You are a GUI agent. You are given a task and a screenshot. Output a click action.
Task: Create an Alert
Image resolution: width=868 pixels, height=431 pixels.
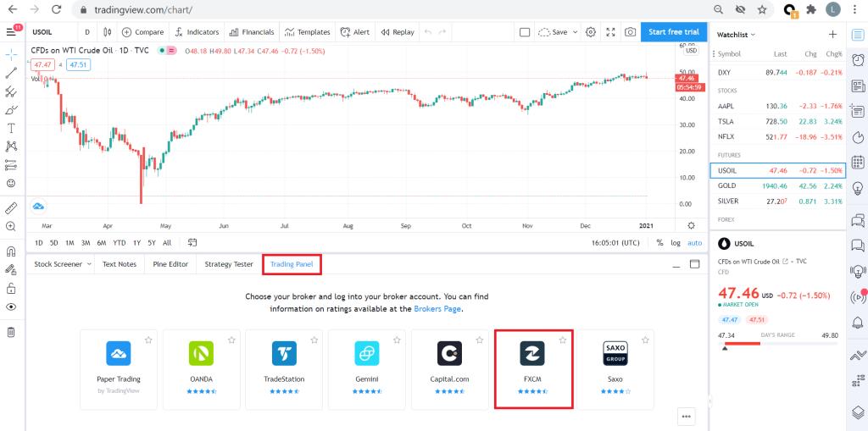[355, 32]
